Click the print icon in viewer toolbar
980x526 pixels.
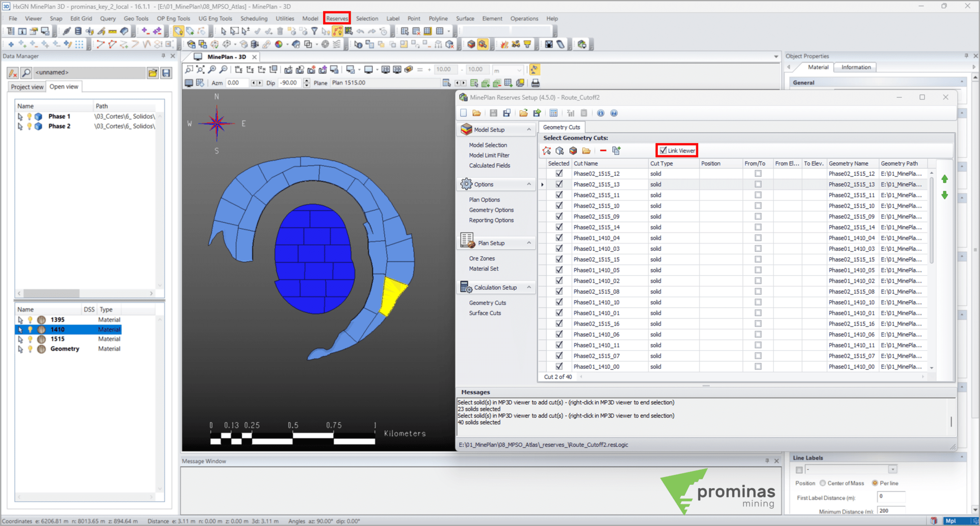(535, 83)
